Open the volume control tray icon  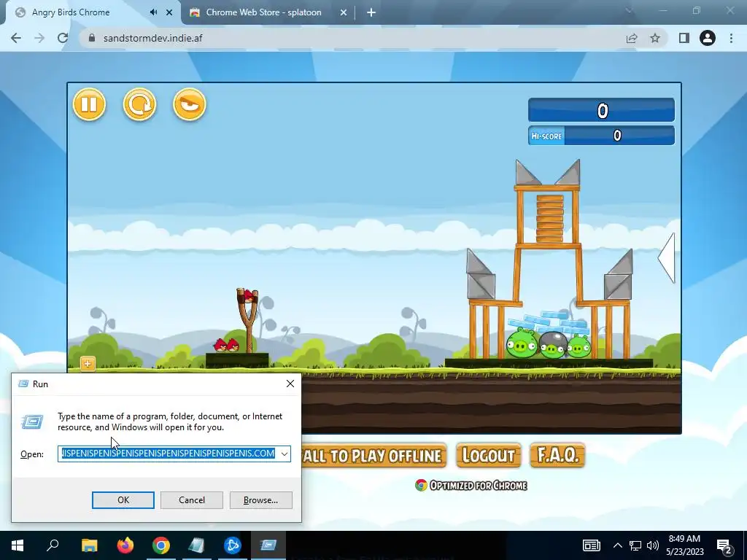pyautogui.click(x=653, y=545)
